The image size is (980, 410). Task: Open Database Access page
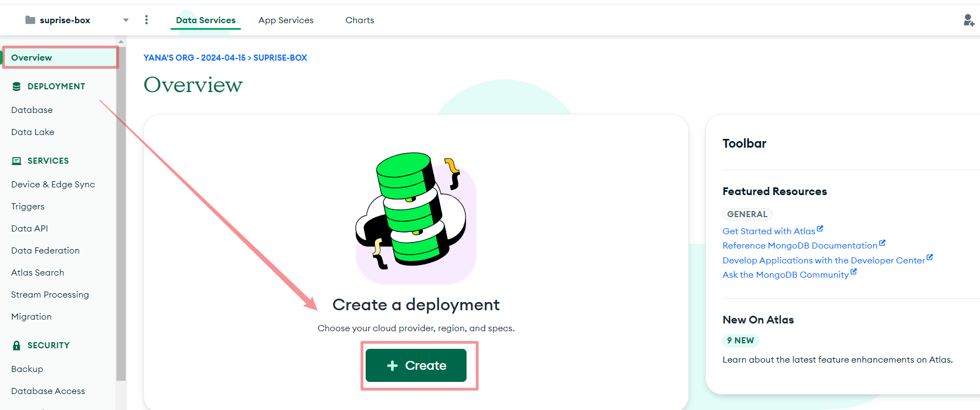pos(48,391)
